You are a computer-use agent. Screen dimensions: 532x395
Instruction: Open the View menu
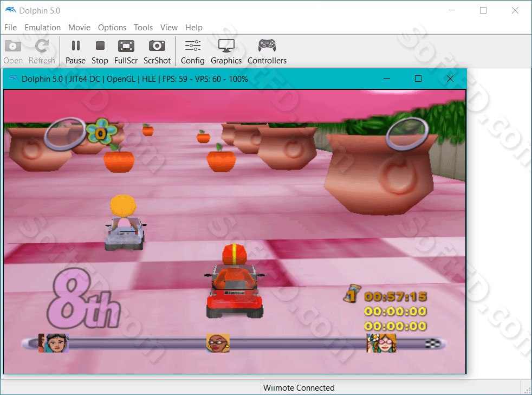168,28
